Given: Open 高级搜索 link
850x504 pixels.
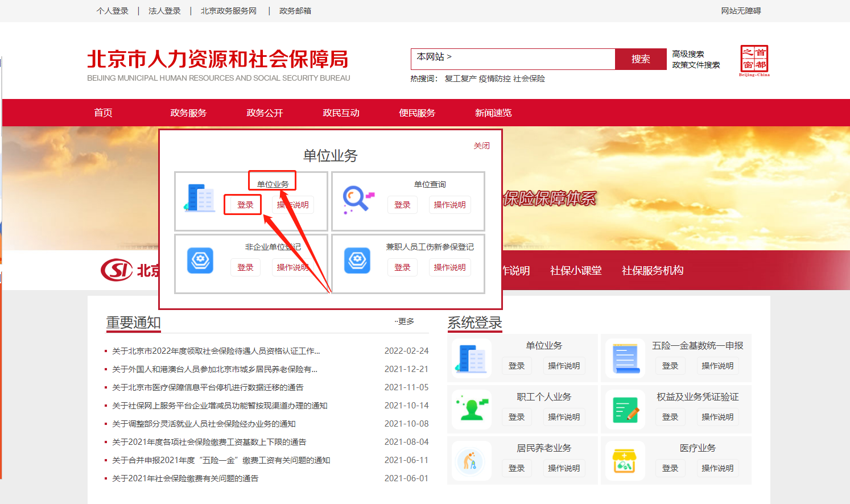Looking at the screenshot, I should pyautogui.click(x=688, y=54).
